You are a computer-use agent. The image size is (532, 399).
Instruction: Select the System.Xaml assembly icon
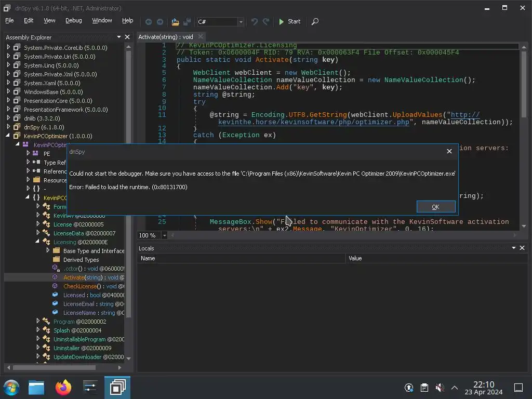17,83
